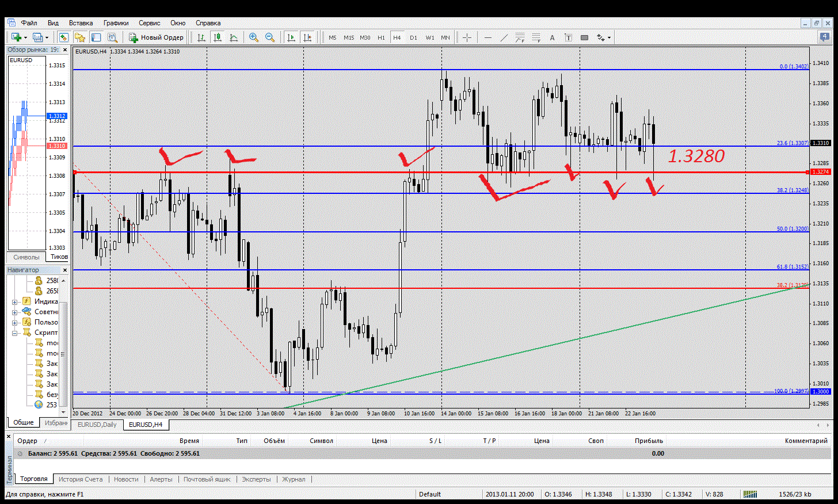The width and height of the screenshot is (838, 504).
Task: Select the Fibonacci retracement tool
Action: [x=520, y=37]
